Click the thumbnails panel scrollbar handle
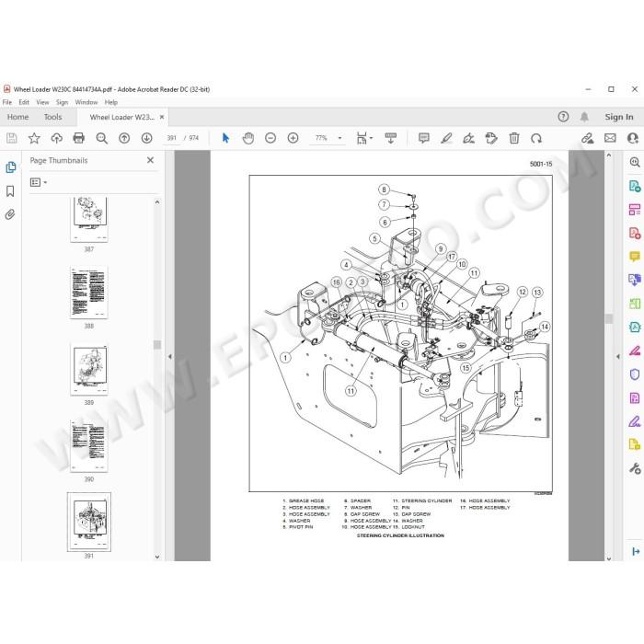Image resolution: width=644 pixels, height=644 pixels. tap(157, 345)
